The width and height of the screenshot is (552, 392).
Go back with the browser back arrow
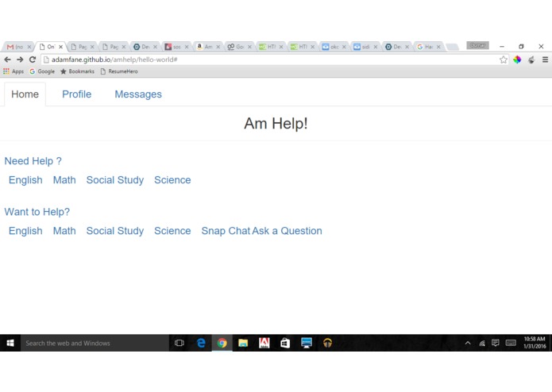click(x=7, y=60)
